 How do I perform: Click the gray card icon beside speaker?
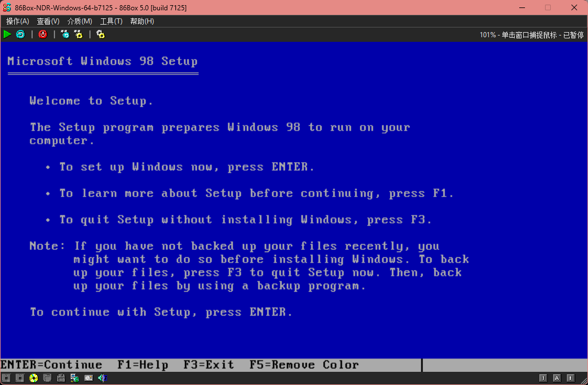tap(88, 378)
